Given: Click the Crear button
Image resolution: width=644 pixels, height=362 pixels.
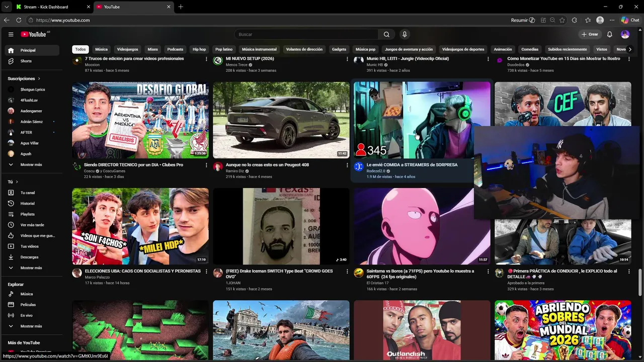Looking at the screenshot, I should (x=590, y=34).
